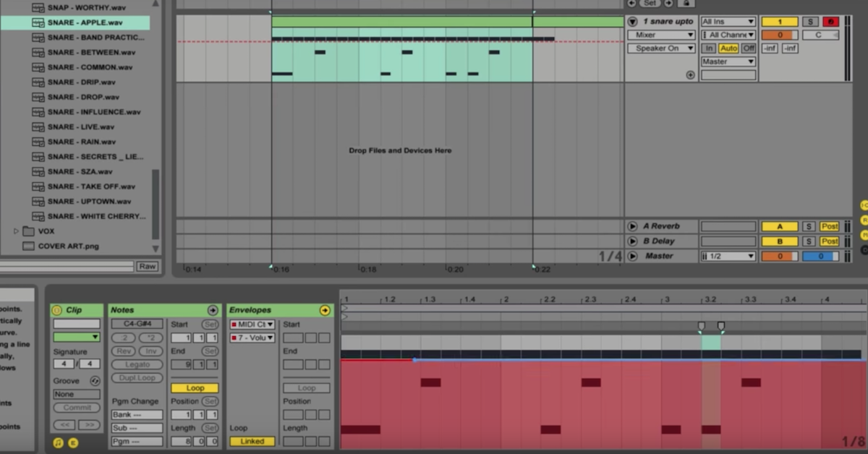Switch track monitoring to In
Screen dimensions: 868x454
pos(709,48)
